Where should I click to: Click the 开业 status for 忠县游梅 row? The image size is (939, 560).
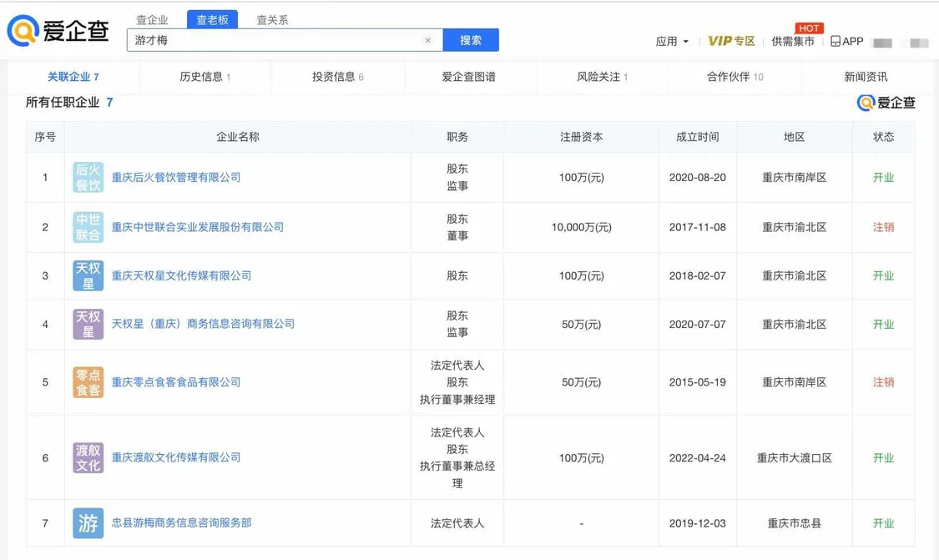click(883, 523)
